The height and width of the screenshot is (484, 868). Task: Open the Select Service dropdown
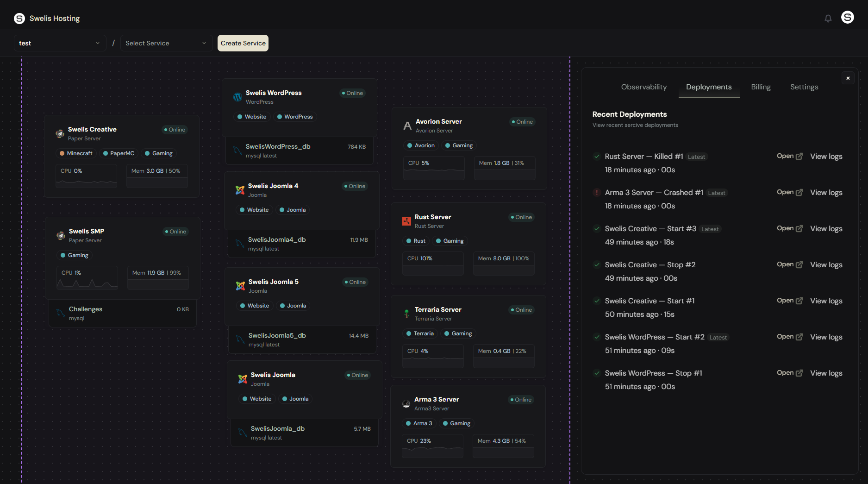(166, 43)
